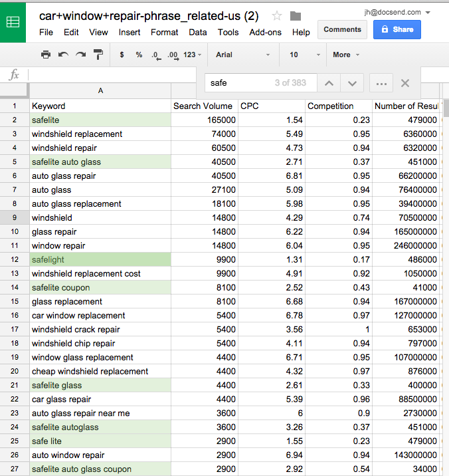Undo the last action

click(63, 55)
